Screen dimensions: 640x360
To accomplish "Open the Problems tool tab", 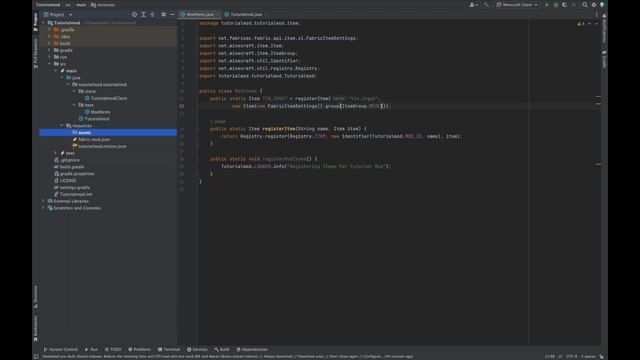I will [140, 349].
